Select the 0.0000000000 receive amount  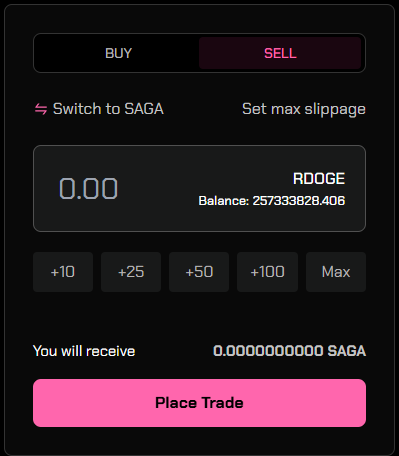pyautogui.click(x=268, y=351)
